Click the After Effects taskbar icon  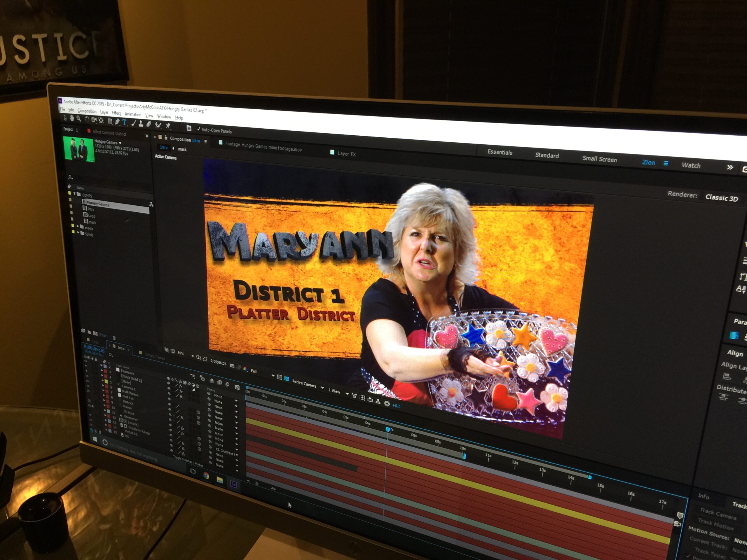coord(233,484)
